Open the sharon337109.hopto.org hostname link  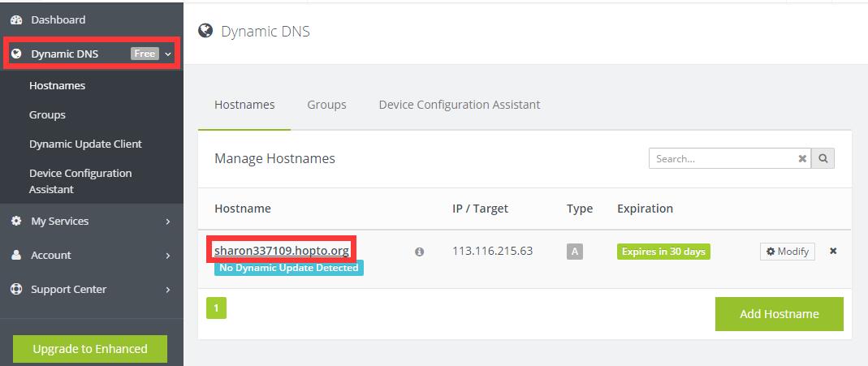point(282,251)
